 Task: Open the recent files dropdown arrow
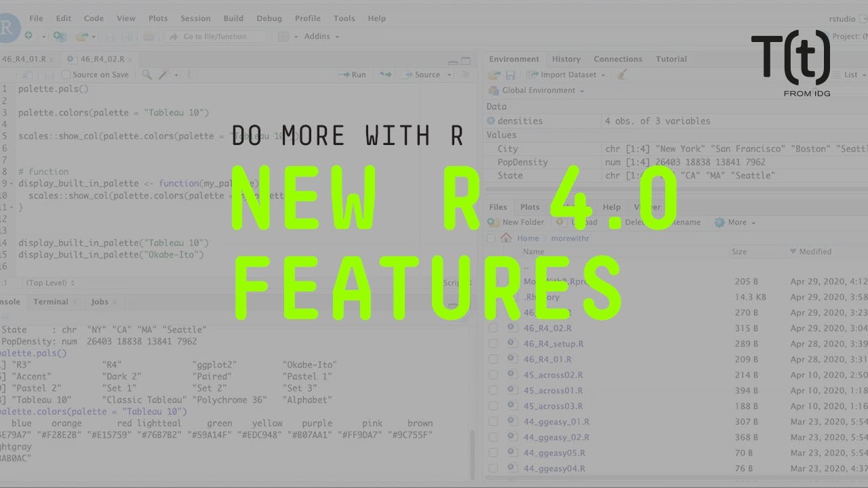click(94, 37)
